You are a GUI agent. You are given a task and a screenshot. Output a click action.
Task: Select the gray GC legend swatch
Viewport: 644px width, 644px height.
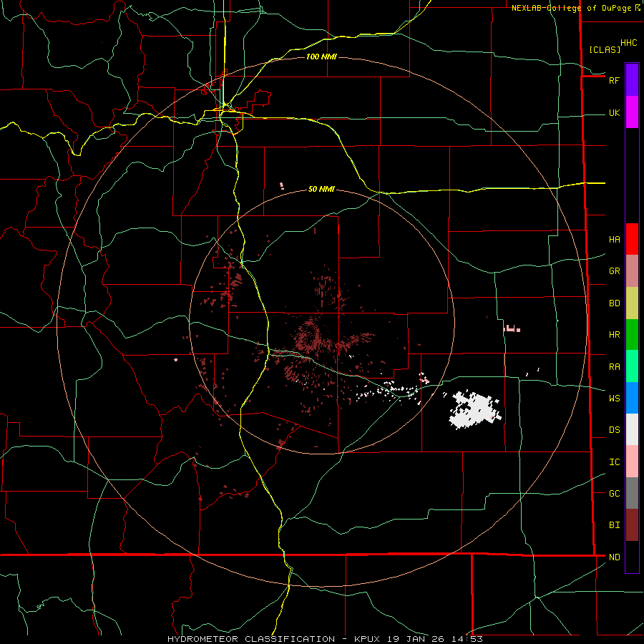pyautogui.click(x=632, y=493)
